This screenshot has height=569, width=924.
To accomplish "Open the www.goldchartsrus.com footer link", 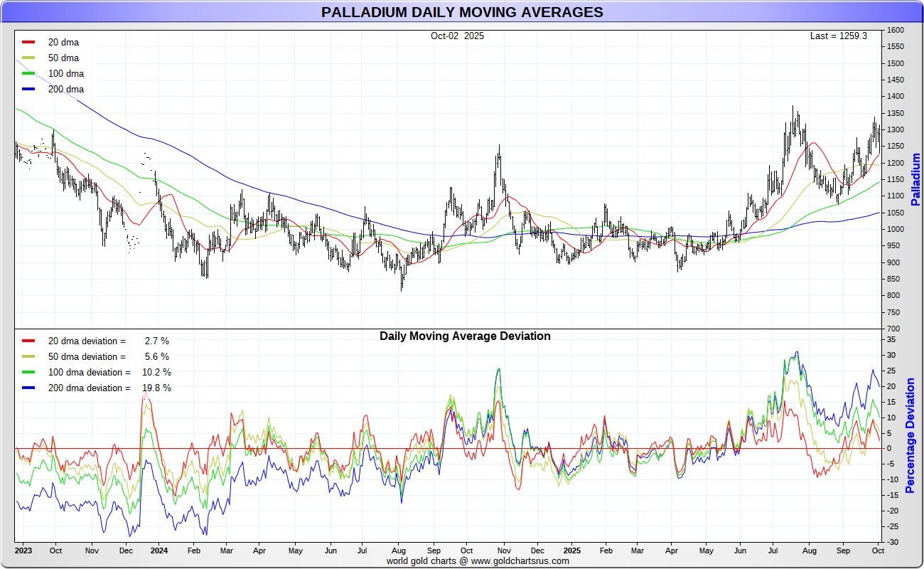I will [x=520, y=560].
